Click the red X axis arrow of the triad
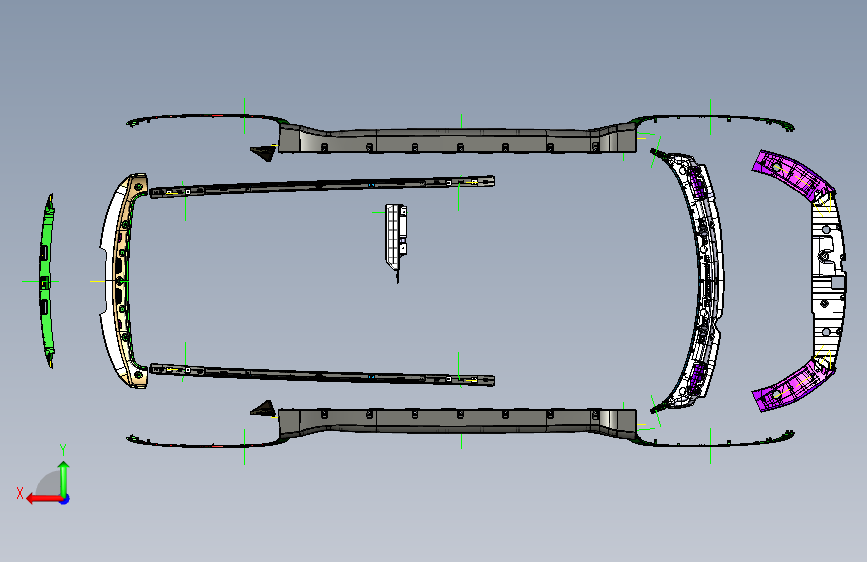Image resolution: width=867 pixels, height=562 pixels. tap(43, 499)
